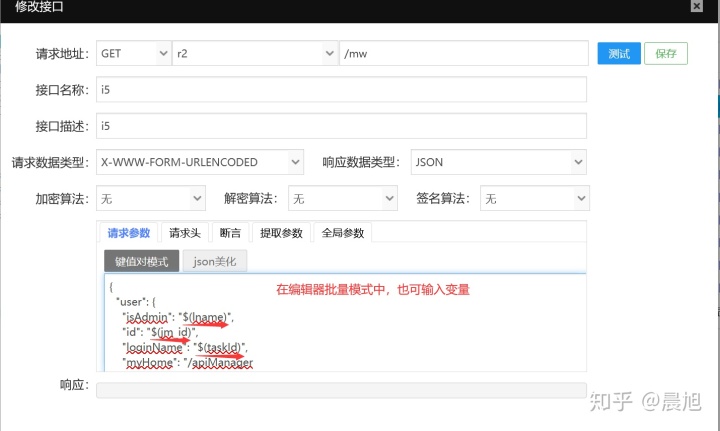The width and height of the screenshot is (720, 431).
Task: Click the 响应 output box
Action: [x=341, y=390]
